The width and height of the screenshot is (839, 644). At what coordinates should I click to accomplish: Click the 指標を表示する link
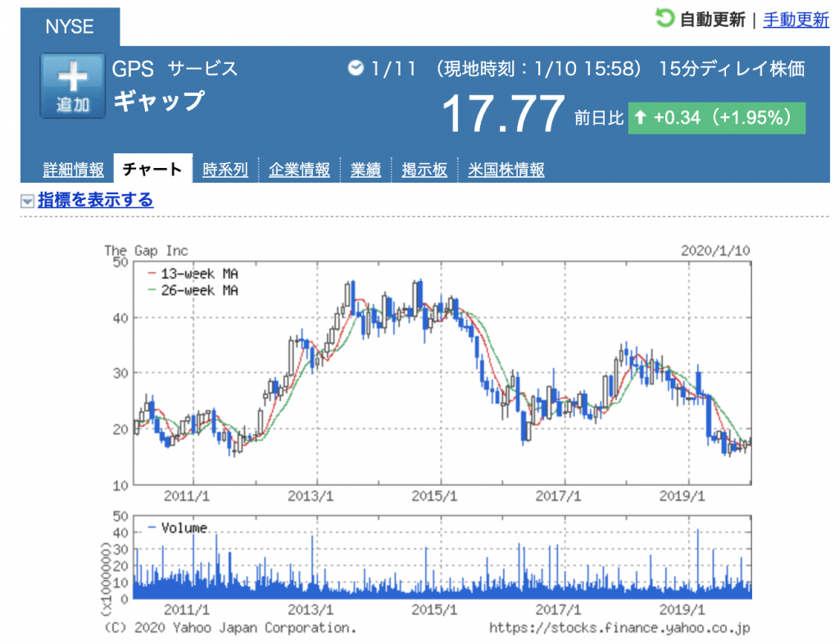[95, 200]
